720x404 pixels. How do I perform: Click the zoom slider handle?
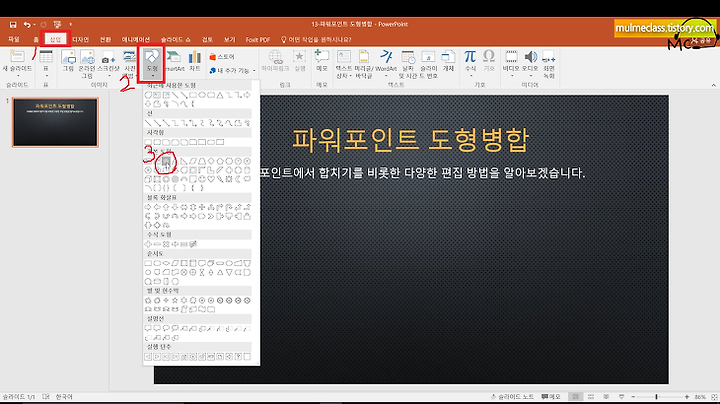[656, 397]
